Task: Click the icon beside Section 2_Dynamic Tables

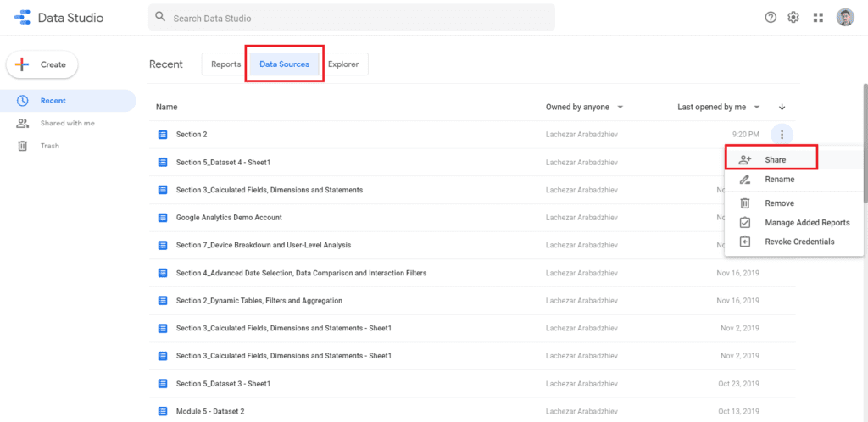Action: [x=162, y=300]
